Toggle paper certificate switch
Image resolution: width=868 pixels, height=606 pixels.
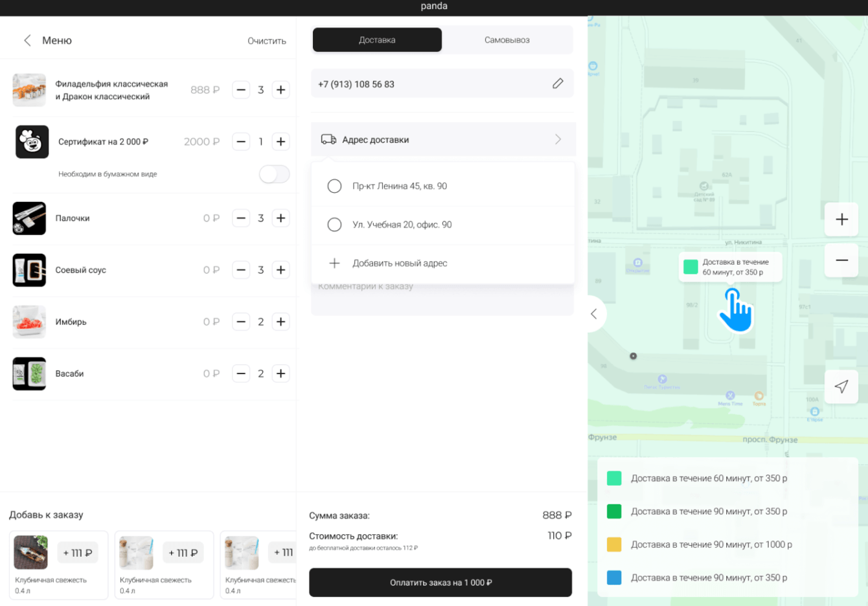(x=274, y=174)
